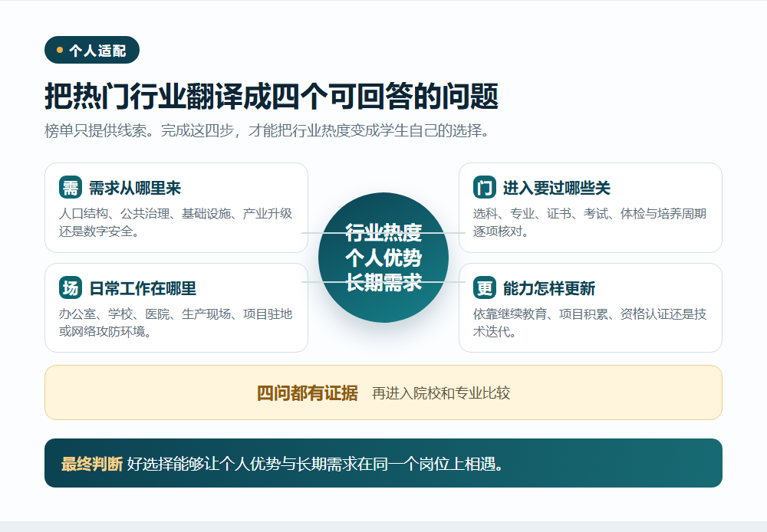Click description 办公室、学校、医院 text
Viewport: 767px width, 532px height.
click(176, 322)
